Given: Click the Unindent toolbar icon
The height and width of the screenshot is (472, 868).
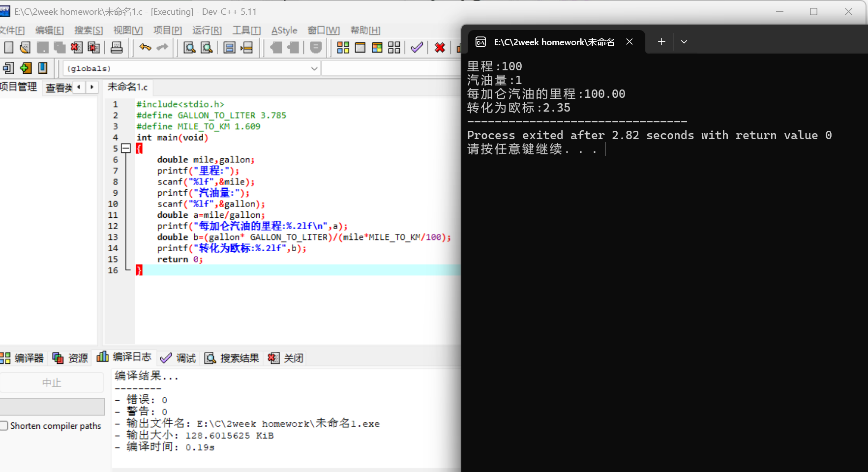Looking at the screenshot, I should tap(293, 47).
